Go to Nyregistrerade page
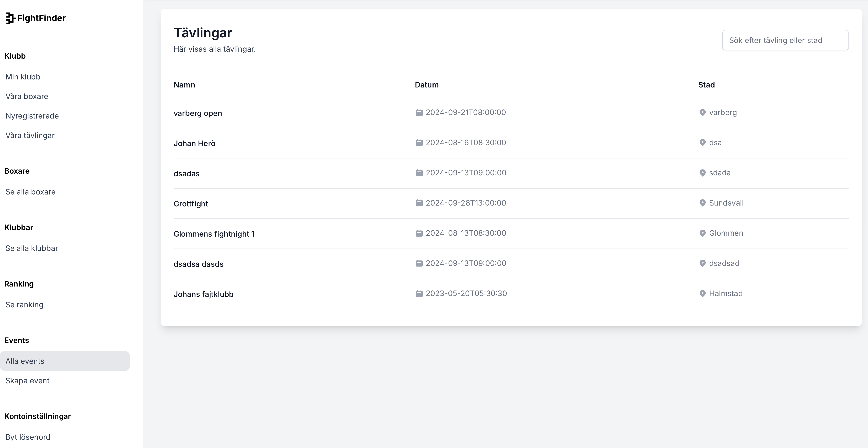The width and height of the screenshot is (868, 448). click(x=32, y=116)
